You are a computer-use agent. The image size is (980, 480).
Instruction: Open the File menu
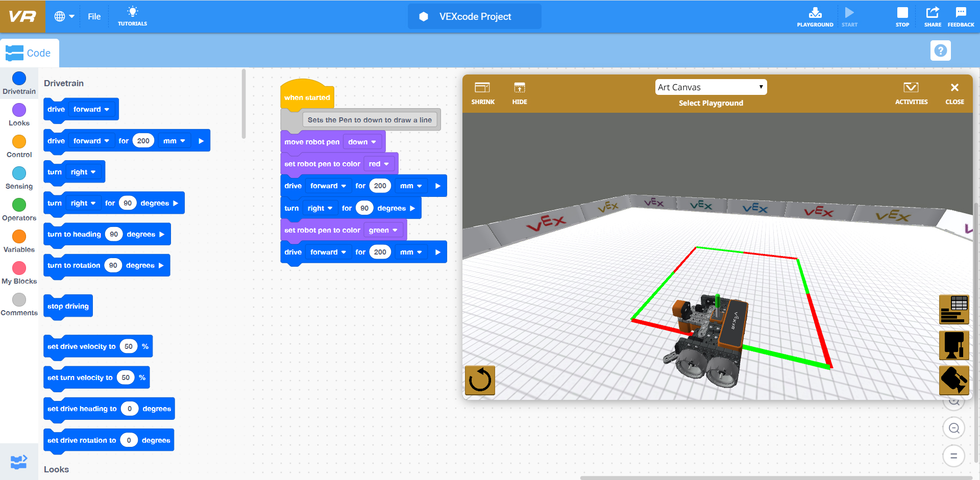point(94,16)
